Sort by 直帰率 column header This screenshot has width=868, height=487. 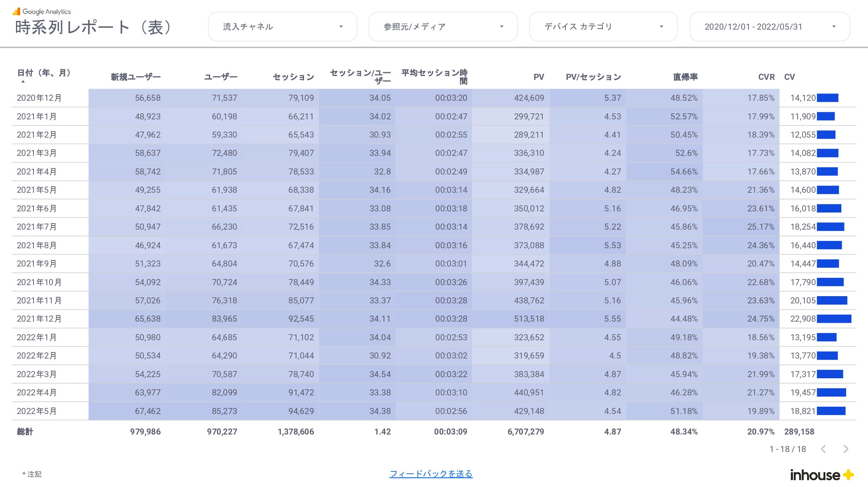click(685, 77)
